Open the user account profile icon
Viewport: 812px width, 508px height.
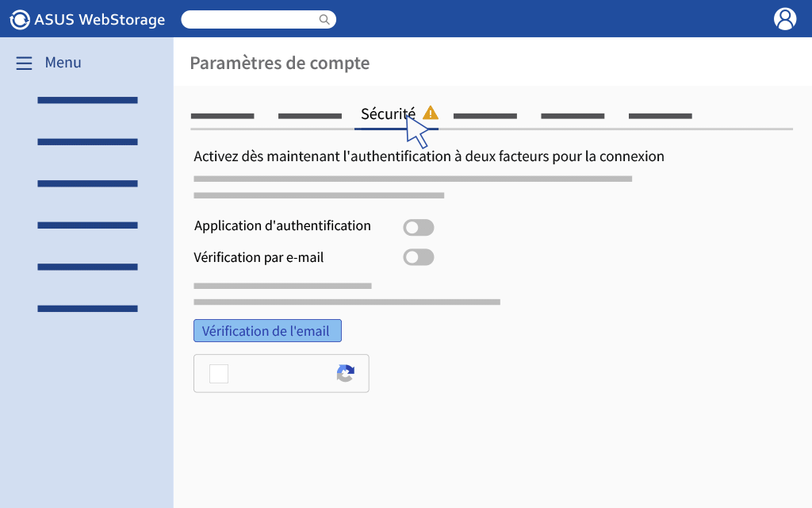785,19
